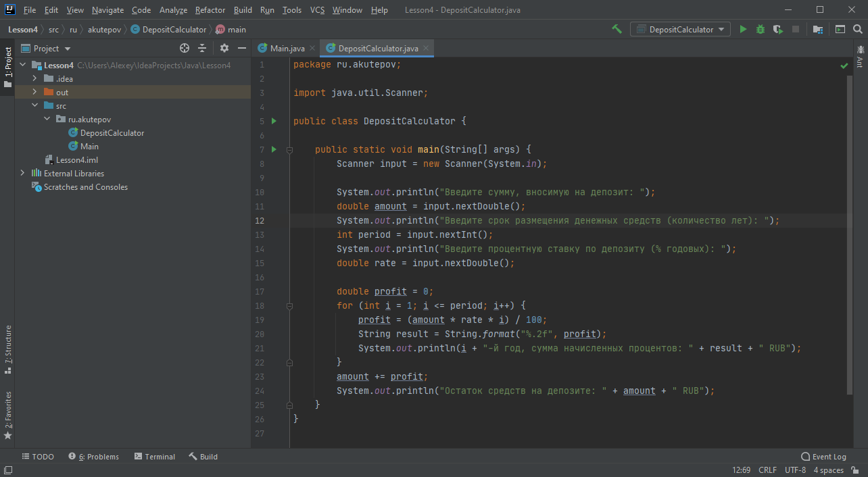Click run gutter arrow beside class DepositCalculator
The width and height of the screenshot is (868, 477).
pyautogui.click(x=274, y=121)
